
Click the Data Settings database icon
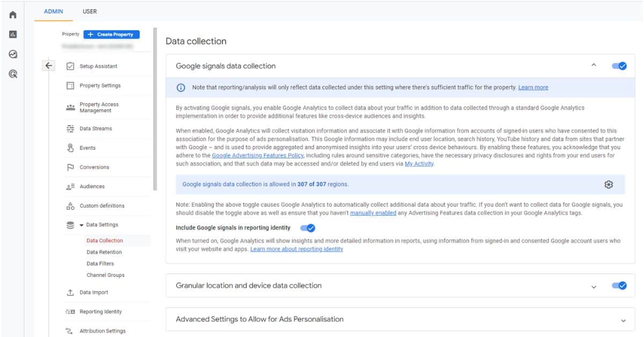[70, 225]
